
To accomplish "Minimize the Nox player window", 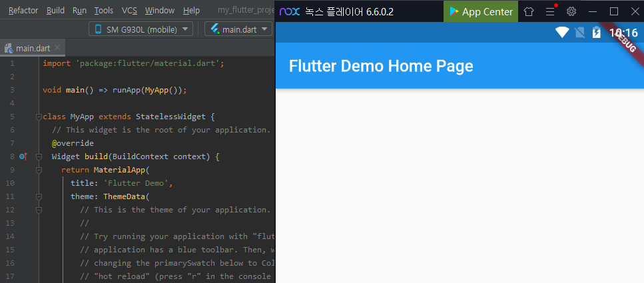I will tap(593, 11).
